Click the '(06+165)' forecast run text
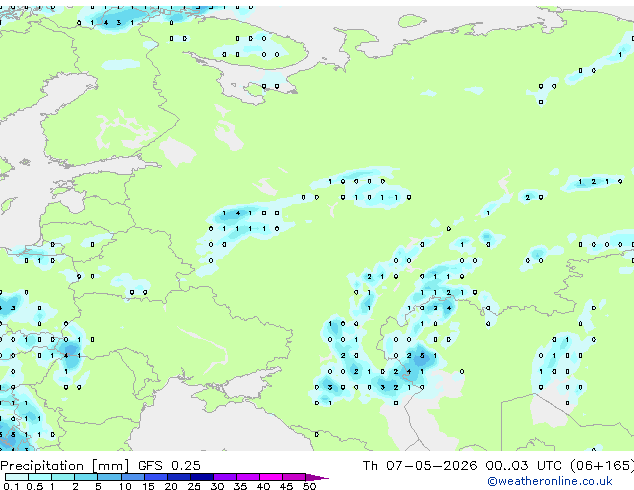Image resolution: width=634 pixels, height=490 pixels. [602, 466]
